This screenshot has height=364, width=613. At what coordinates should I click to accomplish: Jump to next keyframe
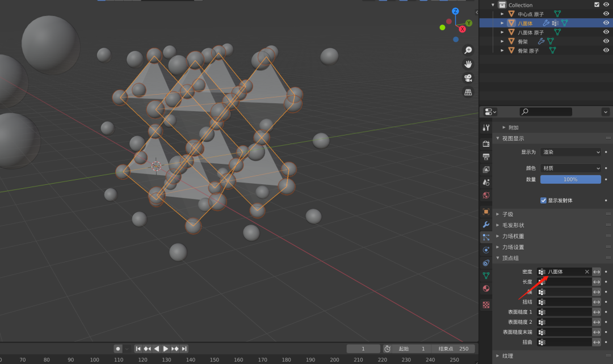coord(175,349)
